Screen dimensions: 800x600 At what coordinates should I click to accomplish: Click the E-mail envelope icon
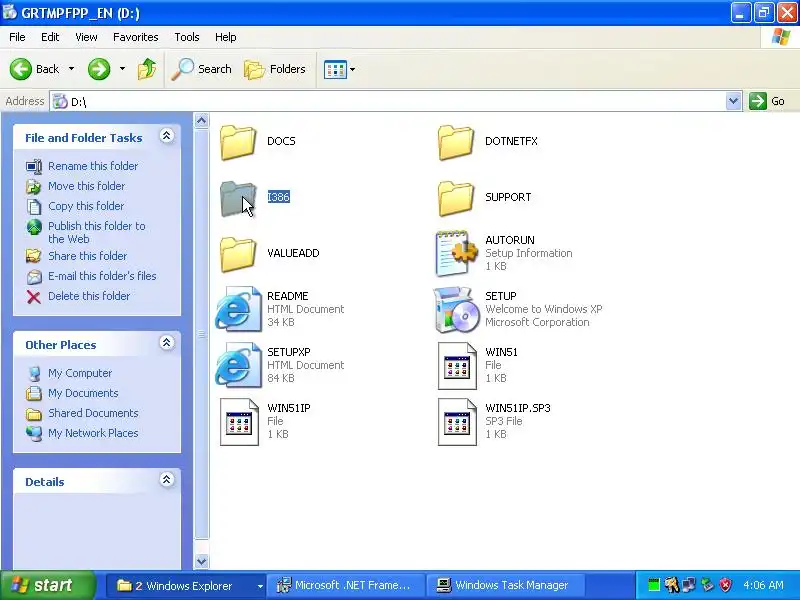[34, 277]
